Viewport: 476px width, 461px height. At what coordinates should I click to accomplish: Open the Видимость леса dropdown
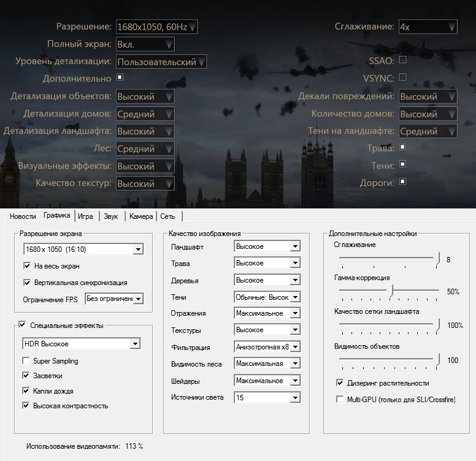click(267, 364)
